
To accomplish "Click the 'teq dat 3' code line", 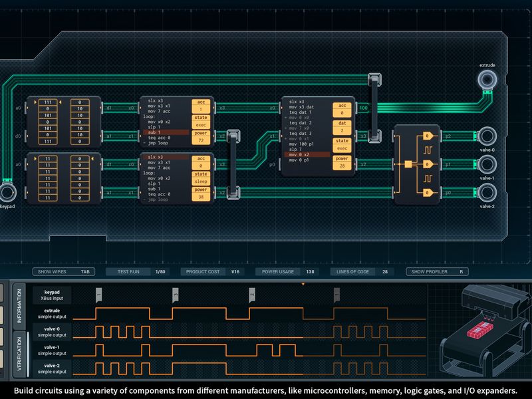I will [x=300, y=134].
